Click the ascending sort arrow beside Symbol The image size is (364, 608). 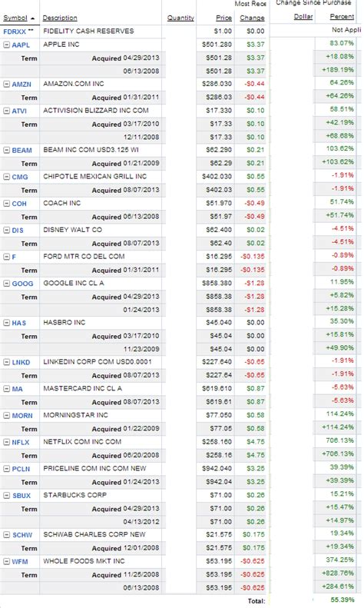[32, 18]
